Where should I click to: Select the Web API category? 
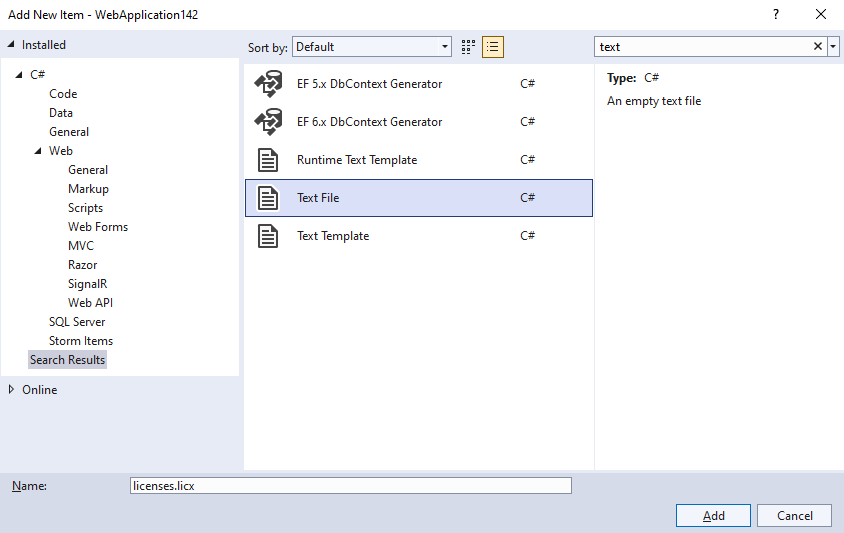[90, 303]
